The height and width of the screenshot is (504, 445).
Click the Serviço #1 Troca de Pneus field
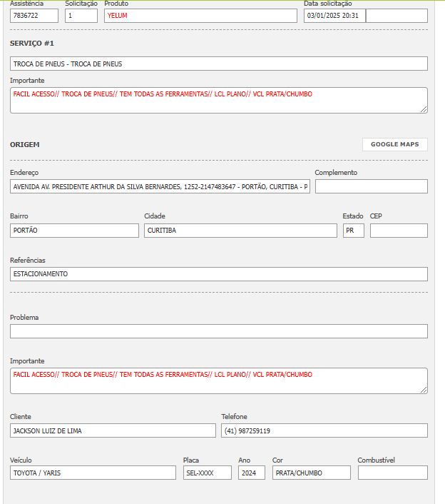coord(219,64)
